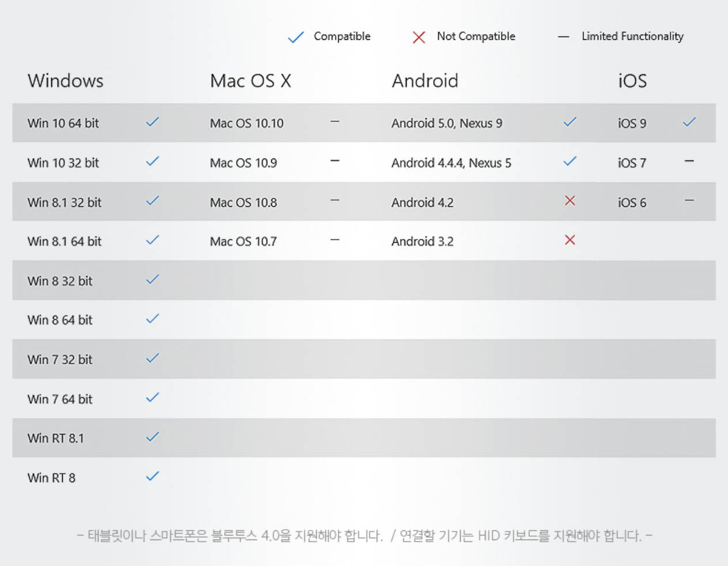This screenshot has height=566, width=728.
Task: Select the Win RT 8 label
Action: click(x=51, y=478)
